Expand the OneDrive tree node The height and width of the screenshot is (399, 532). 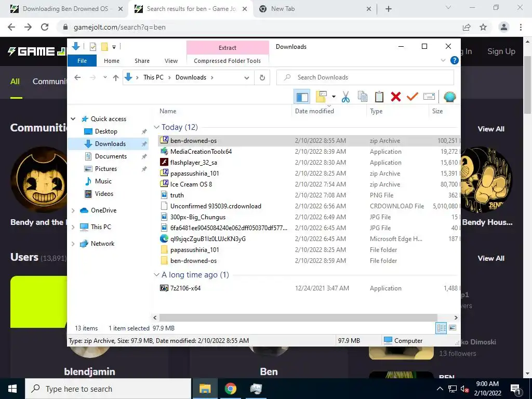point(73,210)
